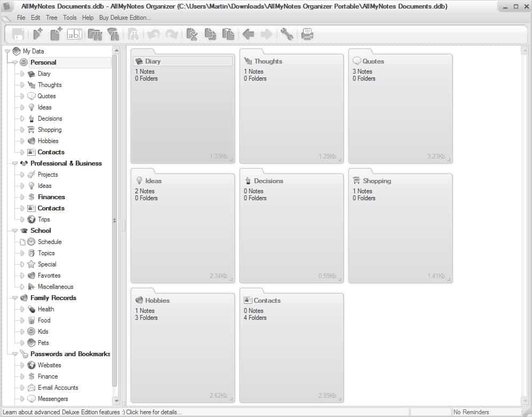Click the New Folder toolbar icon
Screen dimensions: 532x417
click(54, 34)
